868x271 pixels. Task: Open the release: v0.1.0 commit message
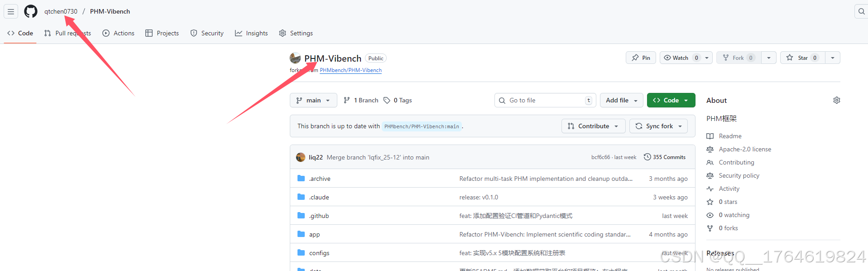479,197
